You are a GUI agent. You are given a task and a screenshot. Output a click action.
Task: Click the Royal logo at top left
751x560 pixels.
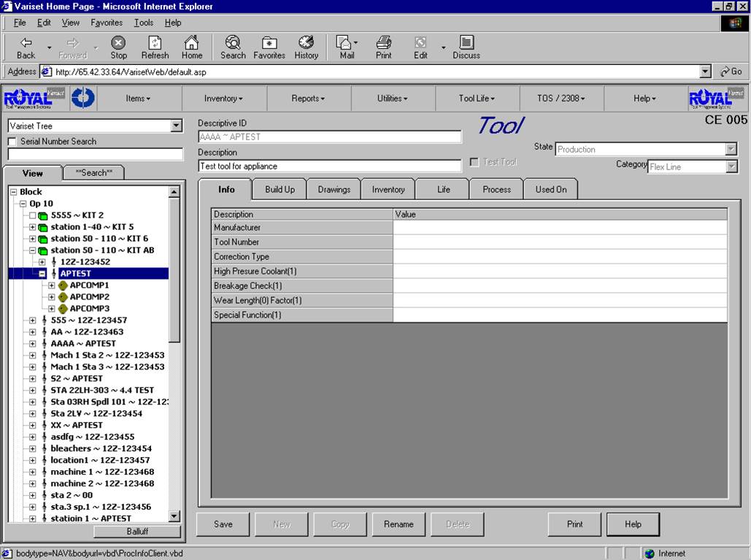34,99
